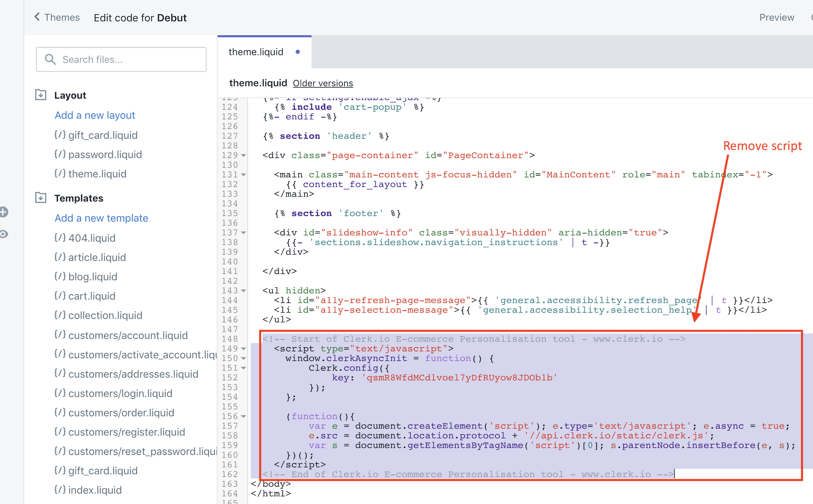Click inside the Search files field
This screenshot has width=813, height=504.
click(x=122, y=59)
